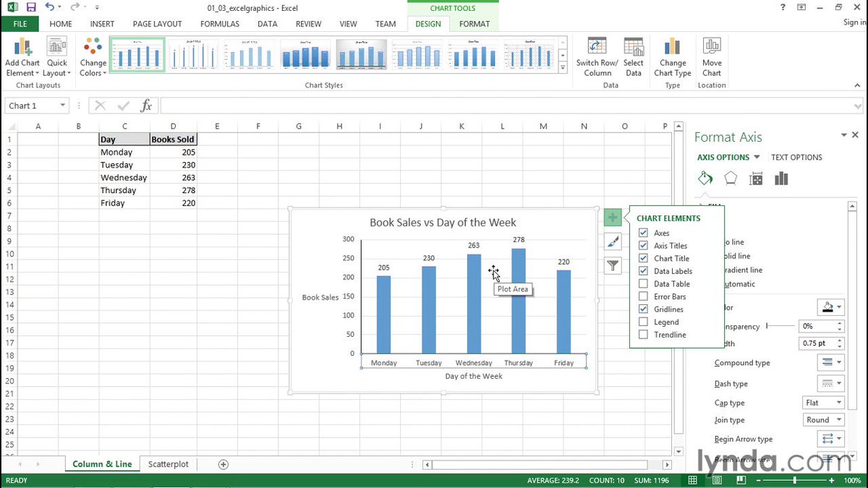This screenshot has height=488, width=868.
Task: Uncheck the Gridlines checkbox
Action: [643, 309]
